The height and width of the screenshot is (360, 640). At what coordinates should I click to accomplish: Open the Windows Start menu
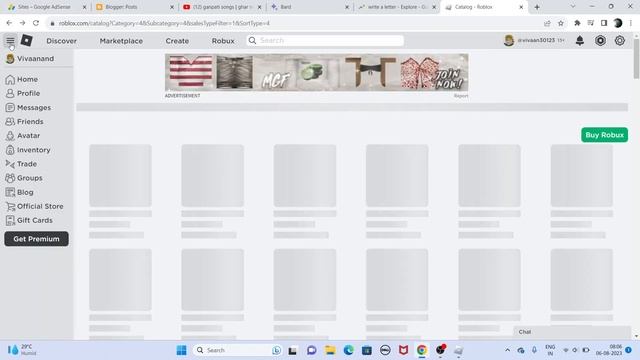point(182,350)
